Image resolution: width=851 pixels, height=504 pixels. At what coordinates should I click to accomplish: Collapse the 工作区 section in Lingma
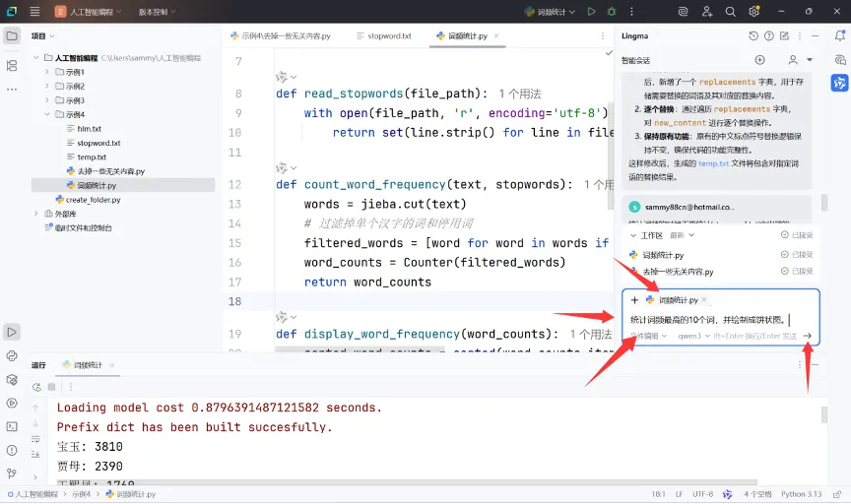(633, 235)
